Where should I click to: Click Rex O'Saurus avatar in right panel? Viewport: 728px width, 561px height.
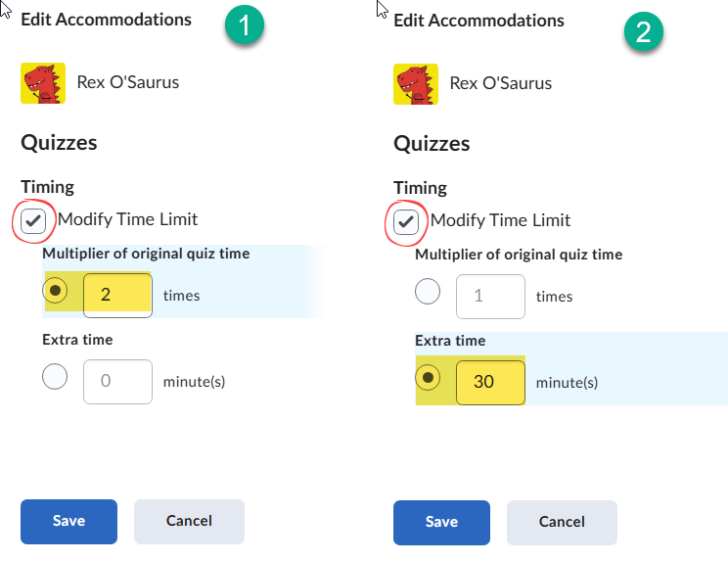416,83
